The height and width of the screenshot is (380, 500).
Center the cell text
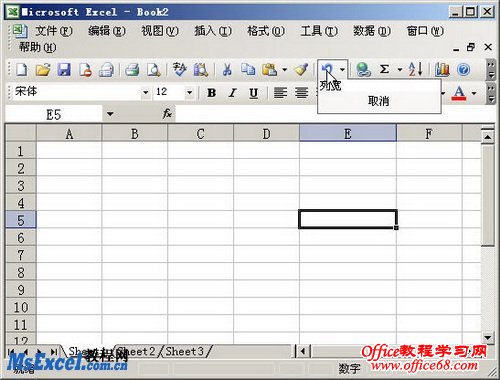[301, 93]
